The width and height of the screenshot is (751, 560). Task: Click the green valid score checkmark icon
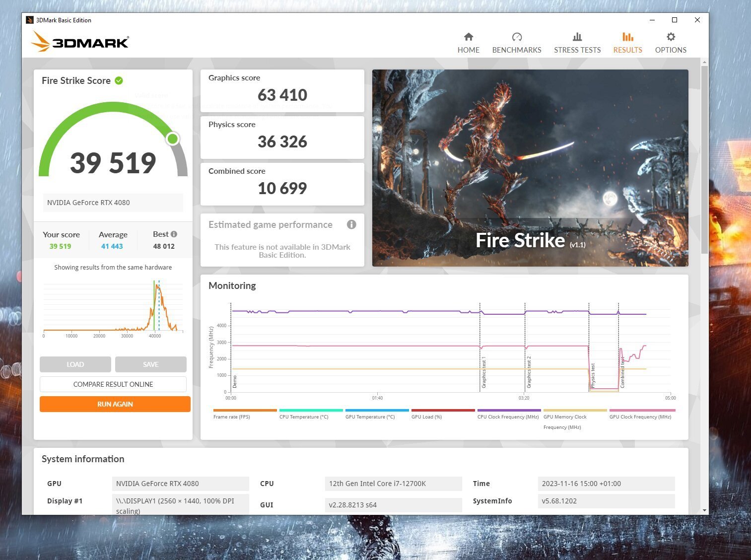(x=119, y=80)
